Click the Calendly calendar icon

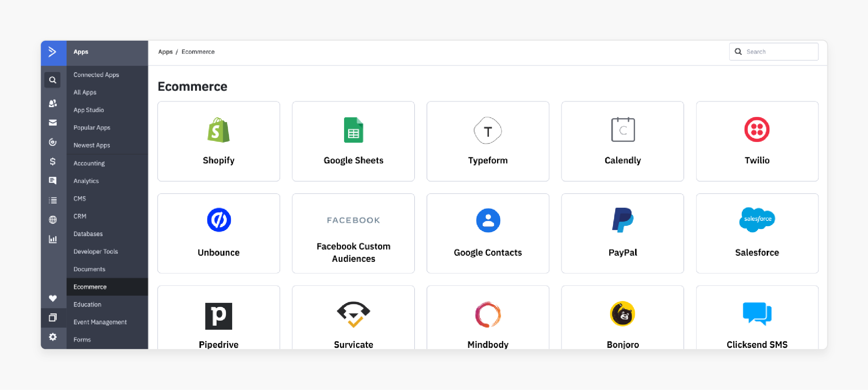click(623, 130)
